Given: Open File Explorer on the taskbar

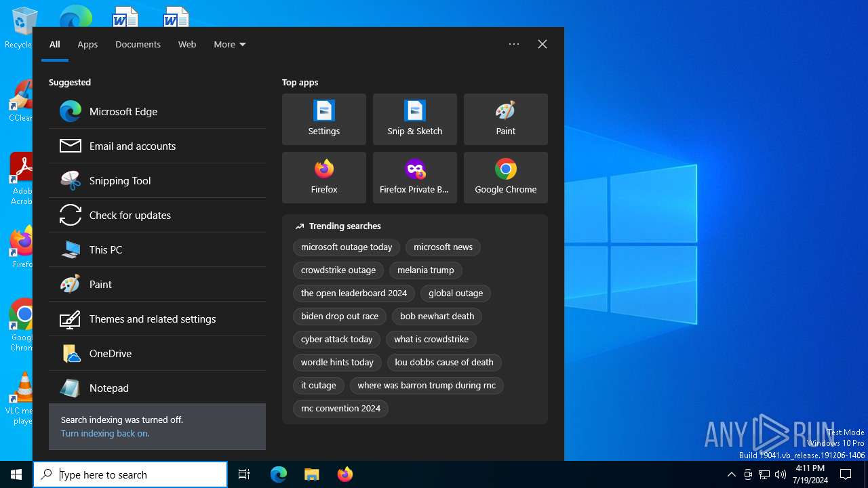Looking at the screenshot, I should click(x=311, y=474).
